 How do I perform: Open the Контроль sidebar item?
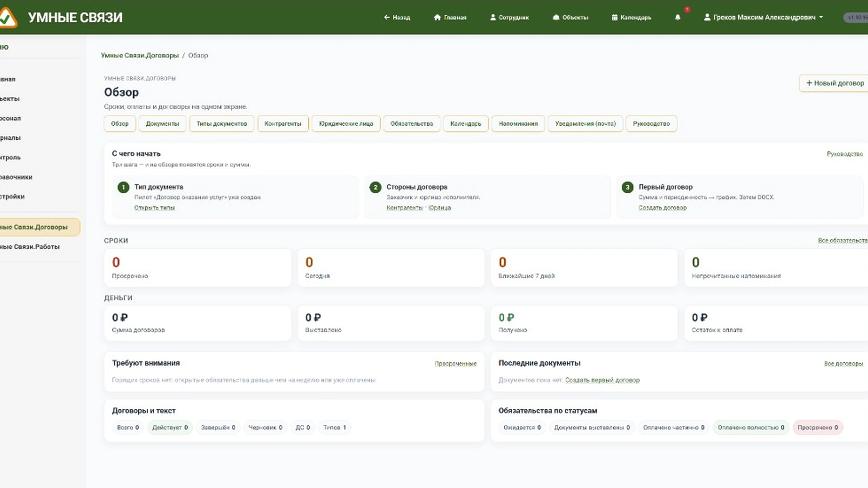click(40, 158)
